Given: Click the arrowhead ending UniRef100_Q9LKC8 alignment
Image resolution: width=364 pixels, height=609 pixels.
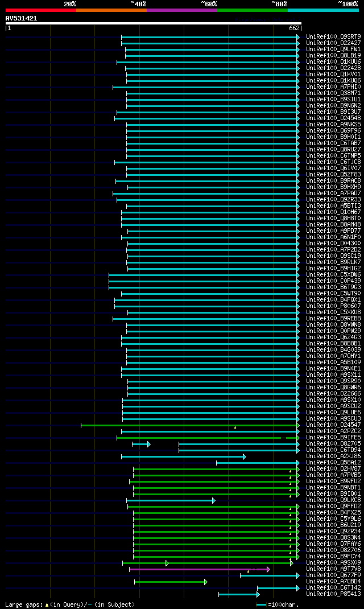Looking at the screenshot, I should click(x=213, y=501).
